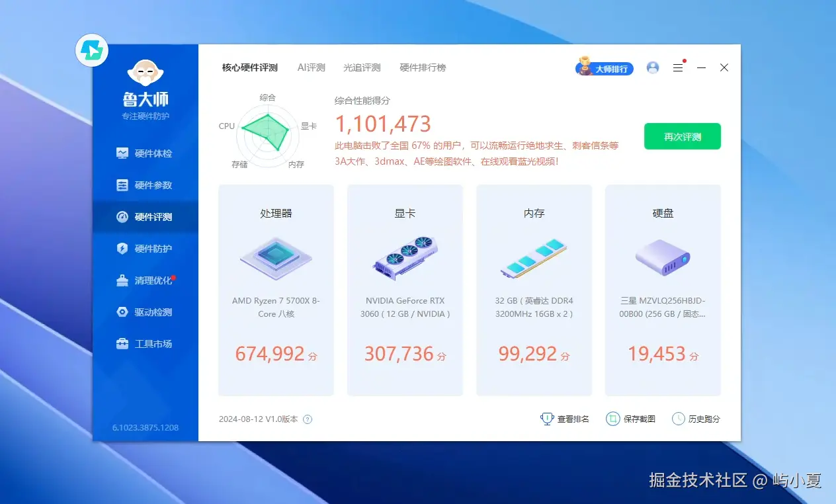Viewport: 836px width, 504px height.
Task: Click the 2024-08-12 V1.0版本 label
Action: tap(258, 419)
